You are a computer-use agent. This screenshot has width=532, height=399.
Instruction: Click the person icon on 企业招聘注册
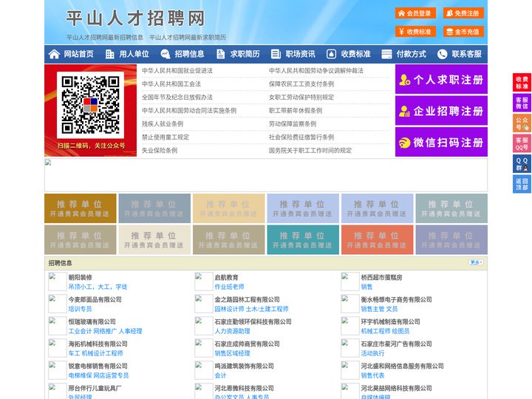pos(404,112)
